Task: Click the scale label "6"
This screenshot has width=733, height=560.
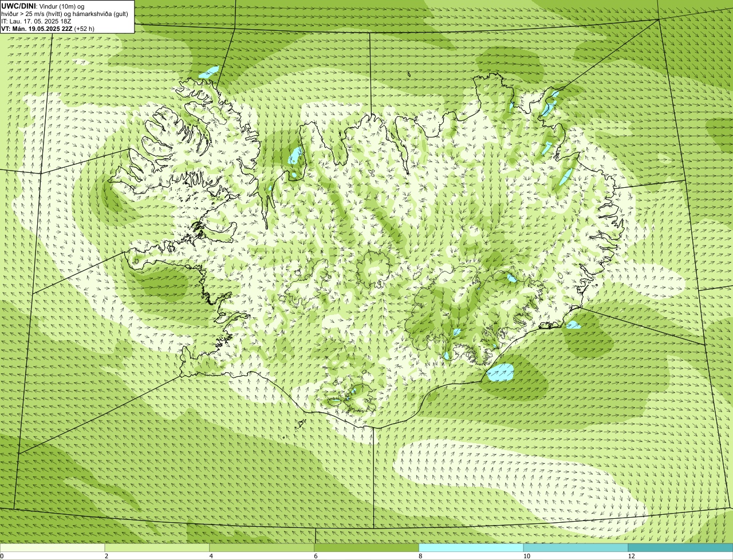Action: [x=316, y=556]
